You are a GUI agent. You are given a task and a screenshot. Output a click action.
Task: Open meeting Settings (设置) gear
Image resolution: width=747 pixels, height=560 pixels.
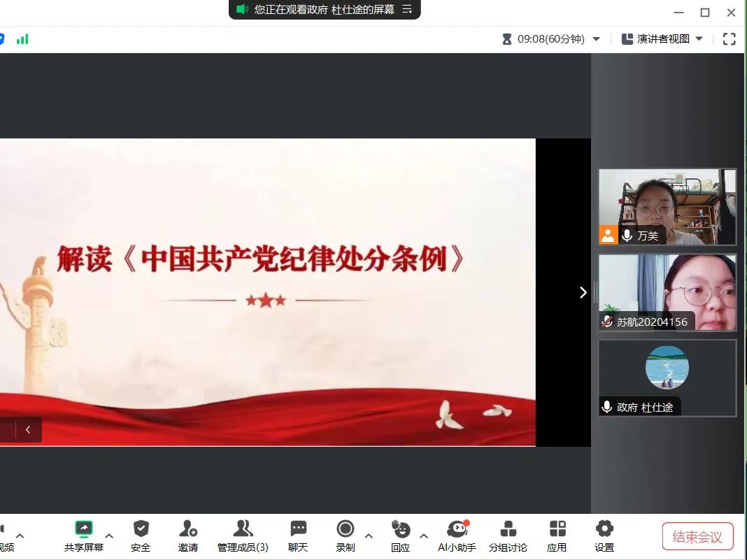coord(604,529)
